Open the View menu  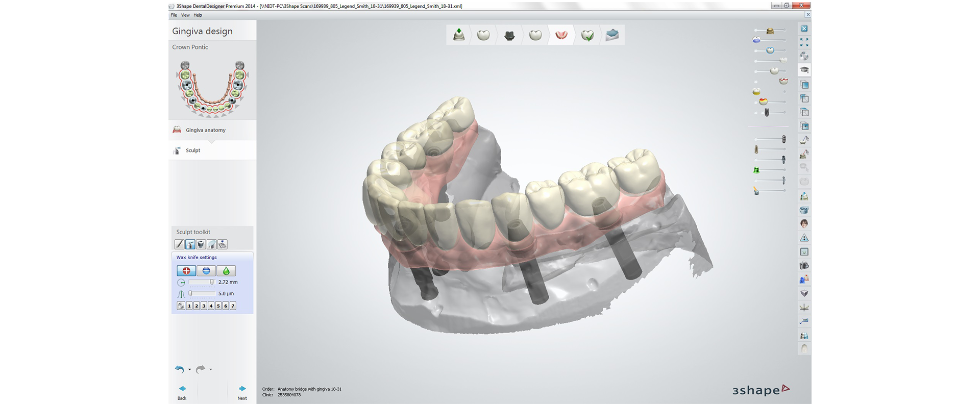click(x=185, y=15)
